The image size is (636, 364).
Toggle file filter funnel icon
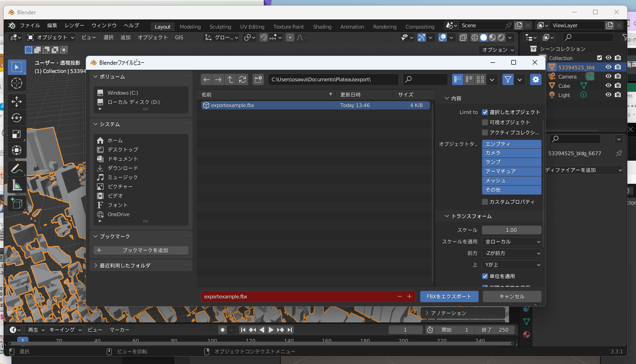pyautogui.click(x=508, y=79)
